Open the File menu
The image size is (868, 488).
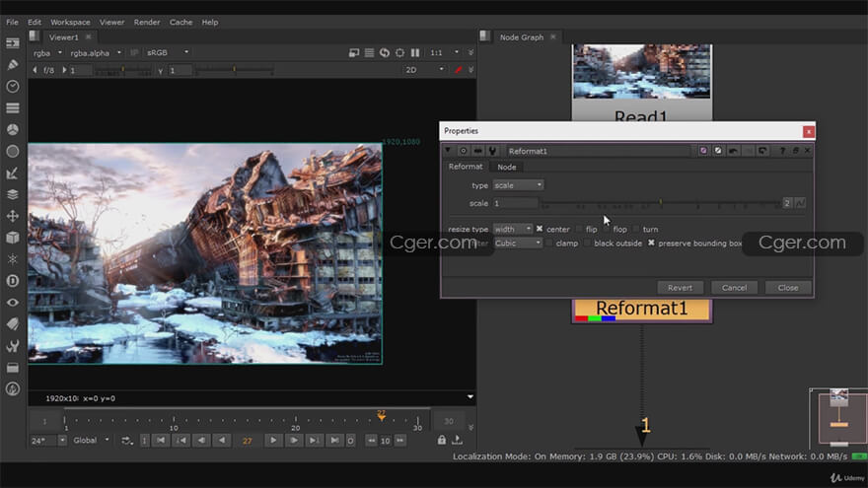point(12,22)
